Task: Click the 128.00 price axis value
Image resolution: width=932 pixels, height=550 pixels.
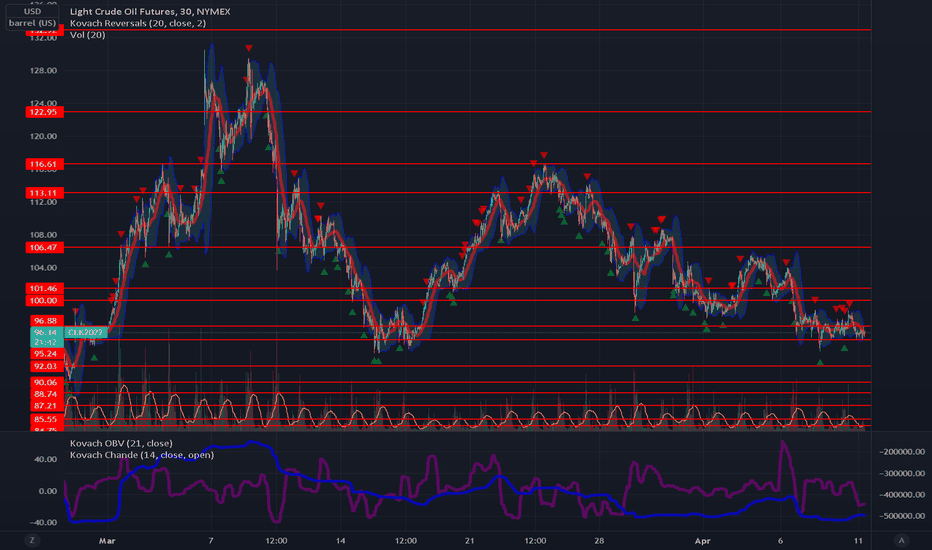Action: [45, 71]
